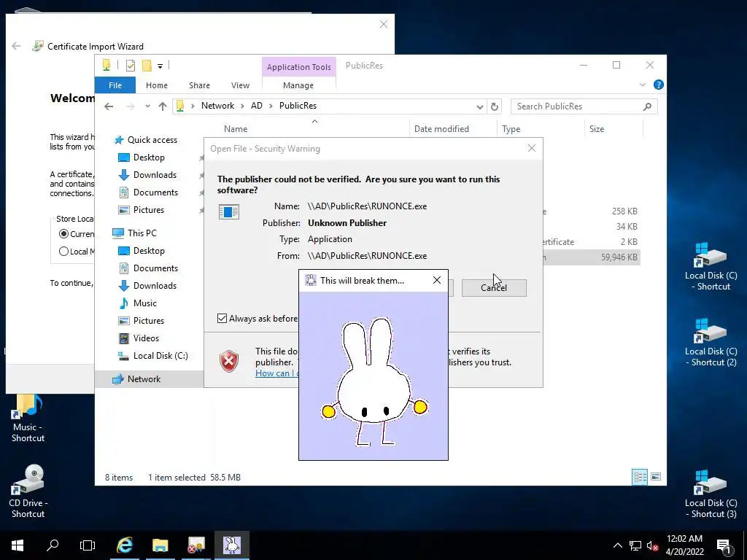
Task: Open the Manage ribbon tab
Action: coord(298,85)
